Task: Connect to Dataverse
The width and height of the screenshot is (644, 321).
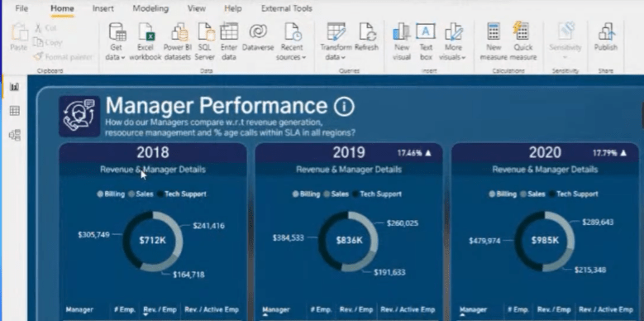Action: (258, 38)
